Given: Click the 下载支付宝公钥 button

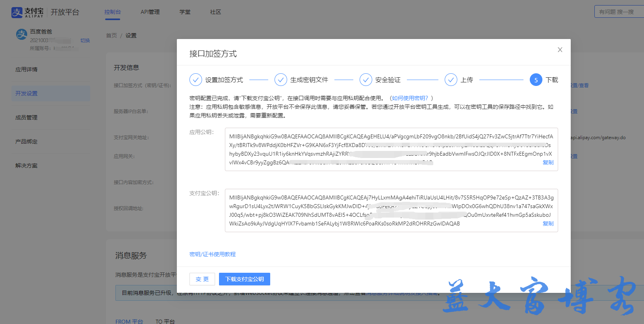Looking at the screenshot, I should point(245,279).
